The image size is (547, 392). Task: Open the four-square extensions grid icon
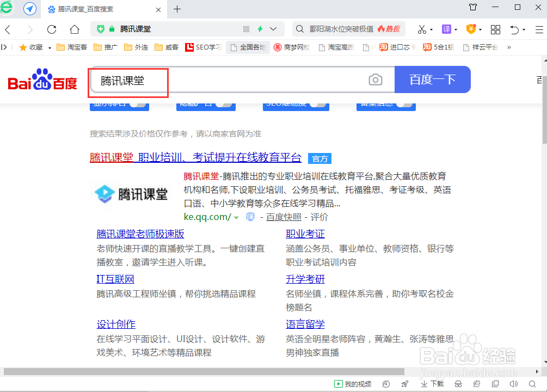(495, 29)
